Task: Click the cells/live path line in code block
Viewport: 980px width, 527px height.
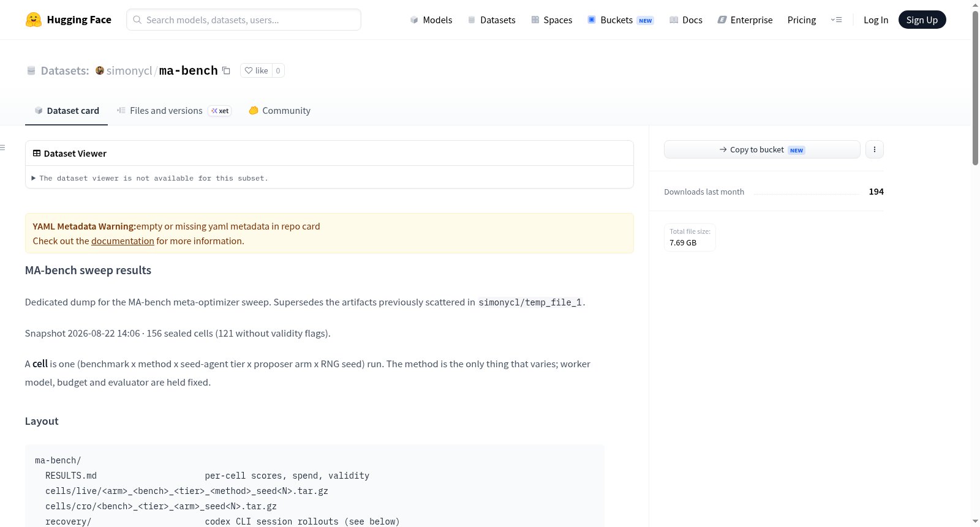Action: click(187, 491)
